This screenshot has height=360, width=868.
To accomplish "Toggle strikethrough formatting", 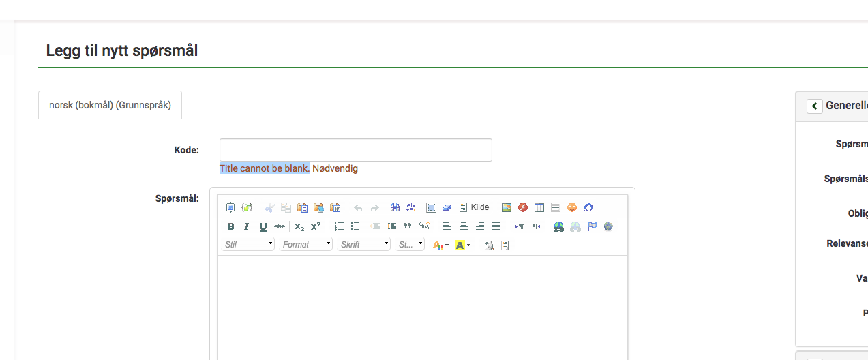I will (x=280, y=226).
